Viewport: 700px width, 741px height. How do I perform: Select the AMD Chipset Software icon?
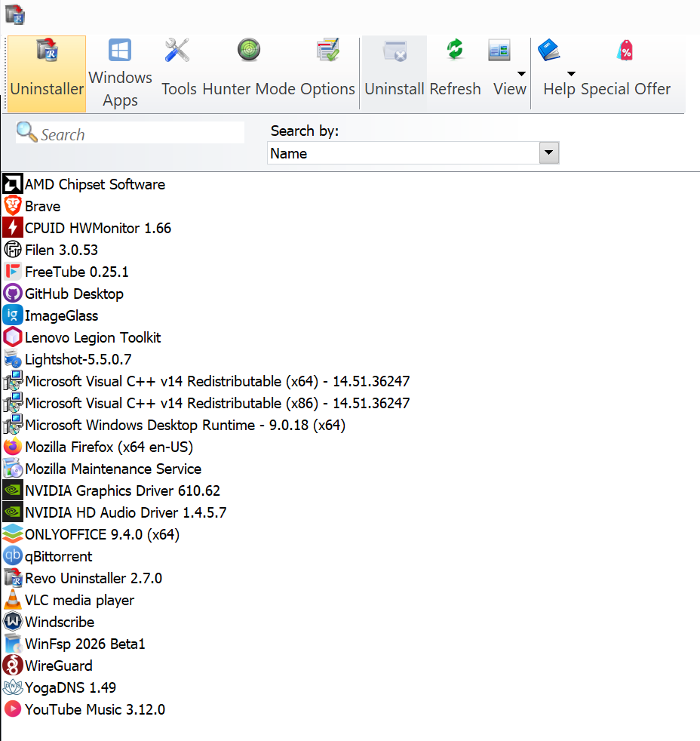click(x=13, y=184)
